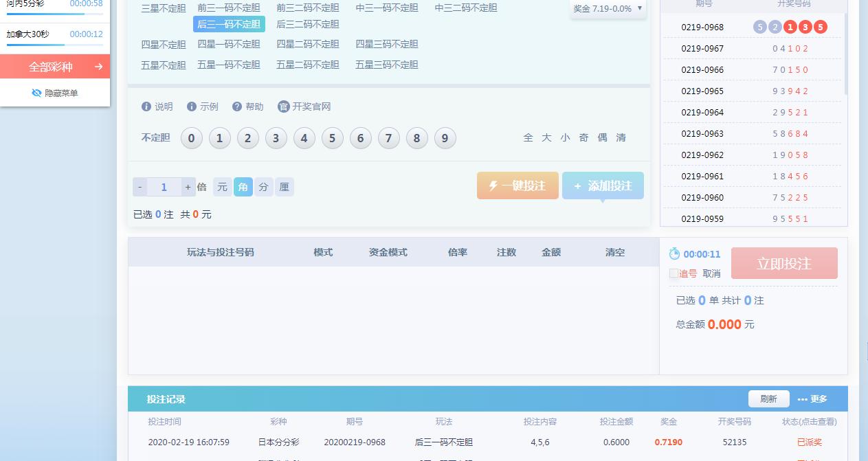The image size is (868, 461).
Task: Choose 分 currency unit
Action: 264,187
